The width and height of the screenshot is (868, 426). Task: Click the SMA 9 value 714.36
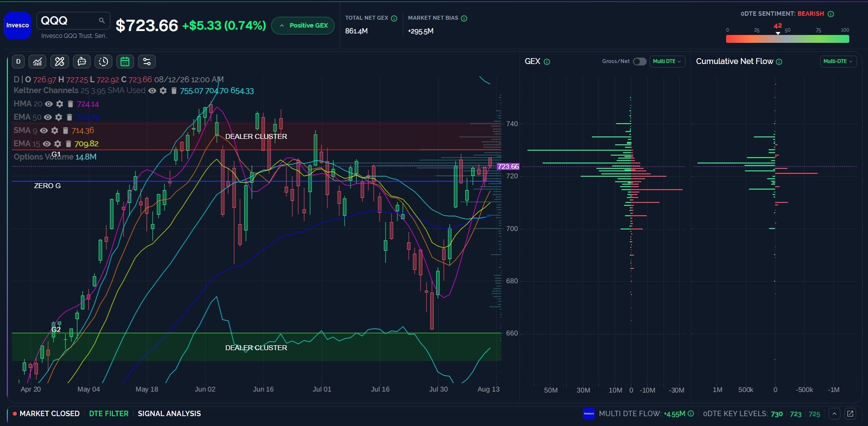click(82, 131)
